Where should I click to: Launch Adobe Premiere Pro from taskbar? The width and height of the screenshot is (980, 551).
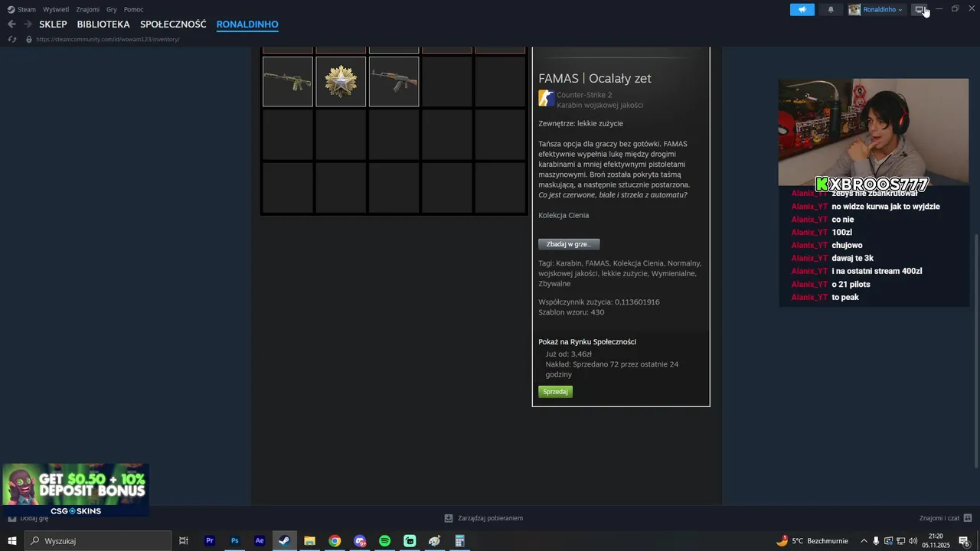(x=210, y=541)
